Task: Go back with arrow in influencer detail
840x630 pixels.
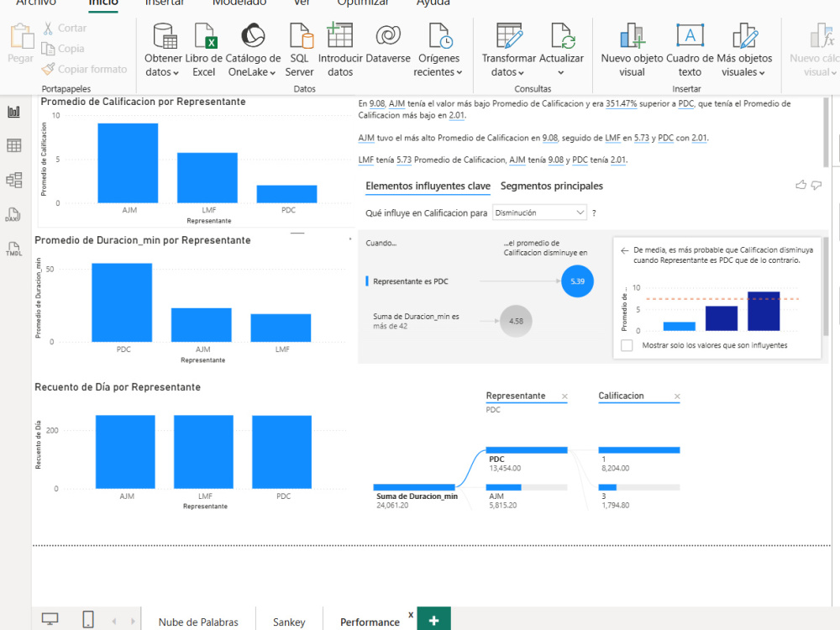Action: pyautogui.click(x=624, y=250)
